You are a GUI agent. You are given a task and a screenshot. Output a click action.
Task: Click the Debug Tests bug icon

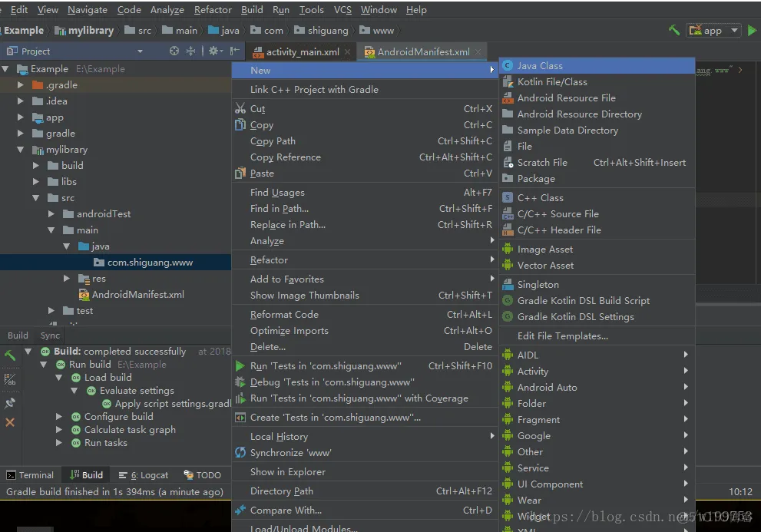coord(240,382)
